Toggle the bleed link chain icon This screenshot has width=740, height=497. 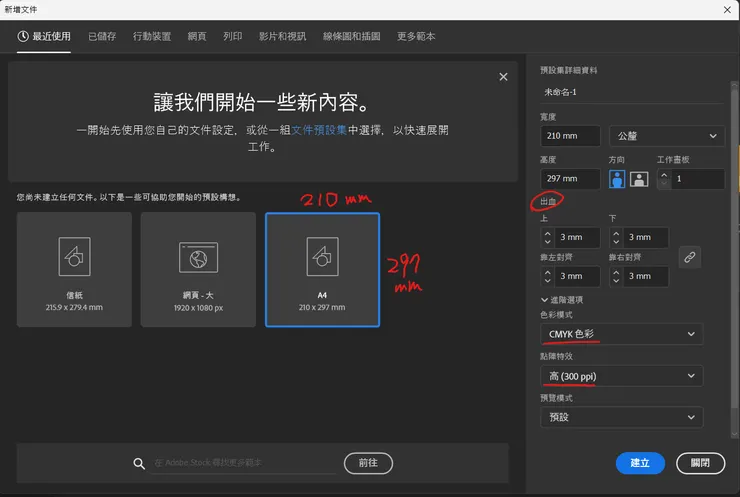[x=690, y=257]
